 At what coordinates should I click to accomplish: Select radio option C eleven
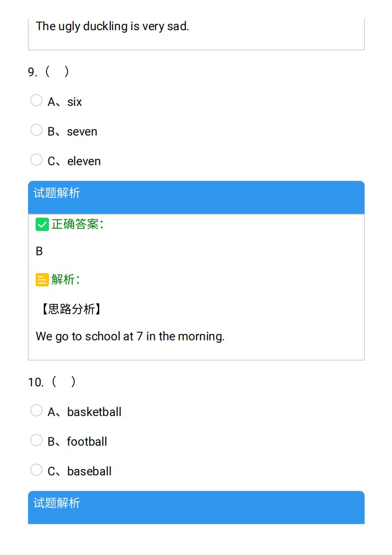point(36,160)
